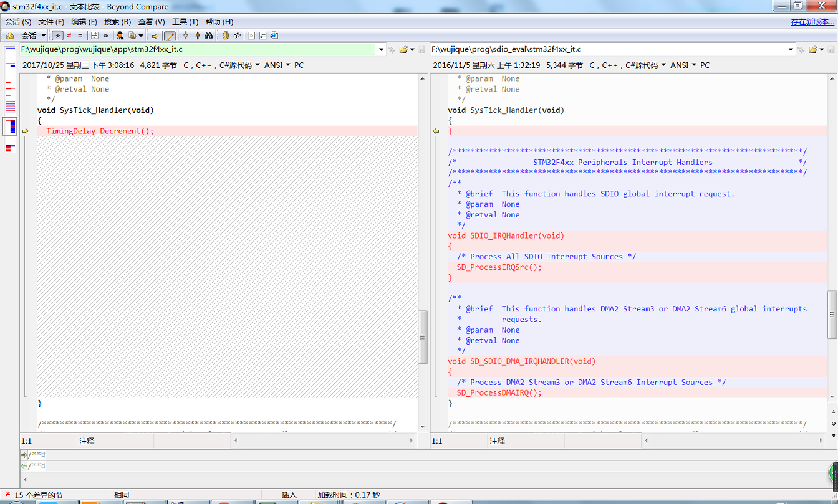This screenshot has width=838, height=504.
Task: Click right pane Save disk icon
Action: [831, 49]
